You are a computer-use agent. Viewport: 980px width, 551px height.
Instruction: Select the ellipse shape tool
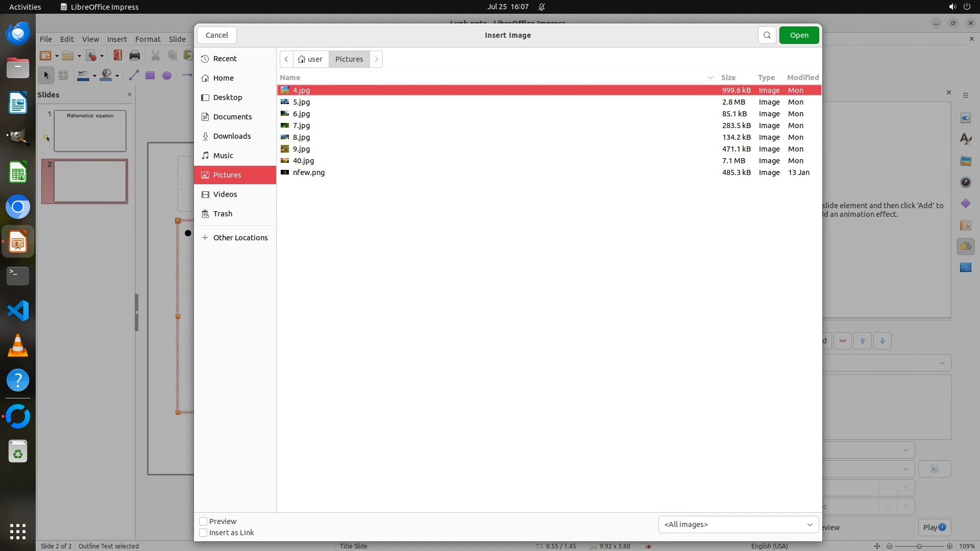tap(167, 76)
